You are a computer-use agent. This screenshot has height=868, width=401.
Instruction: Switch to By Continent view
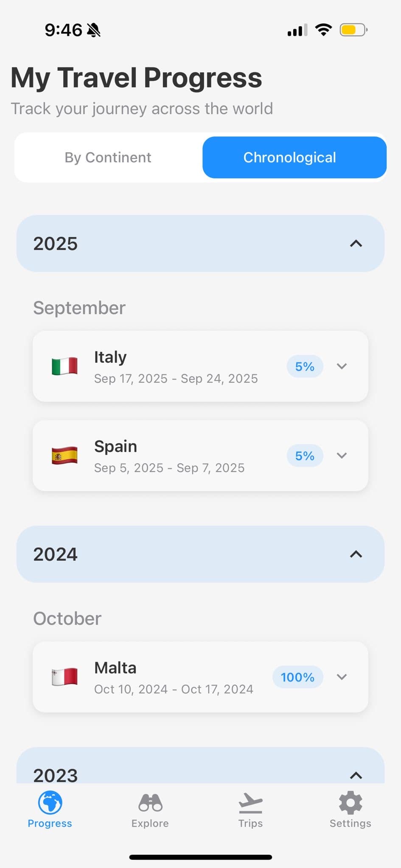point(108,157)
